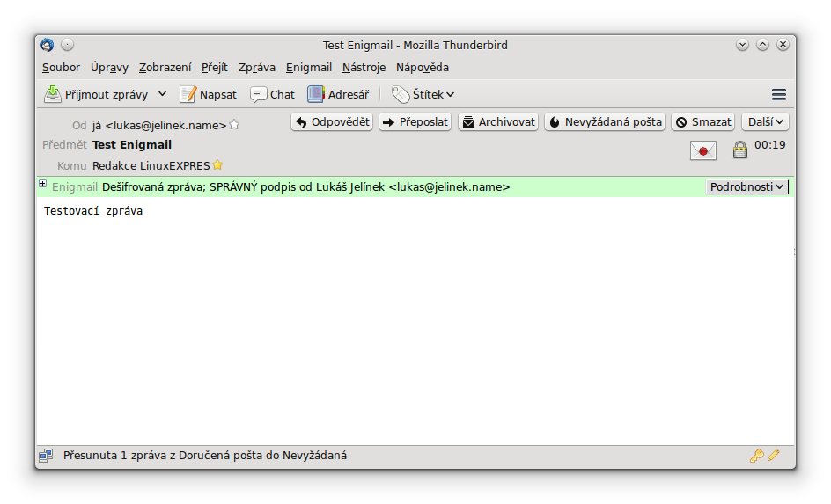Click the pencil signing icon in status bar

(x=773, y=456)
